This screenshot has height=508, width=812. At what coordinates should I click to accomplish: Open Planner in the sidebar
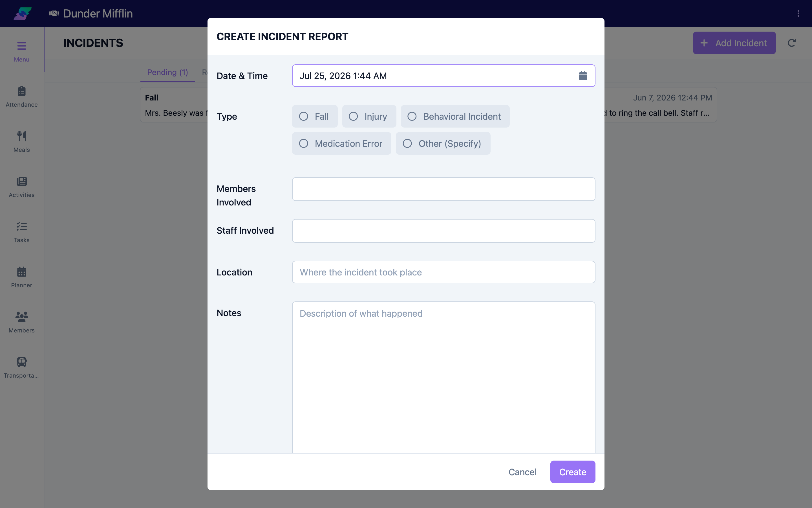21,277
